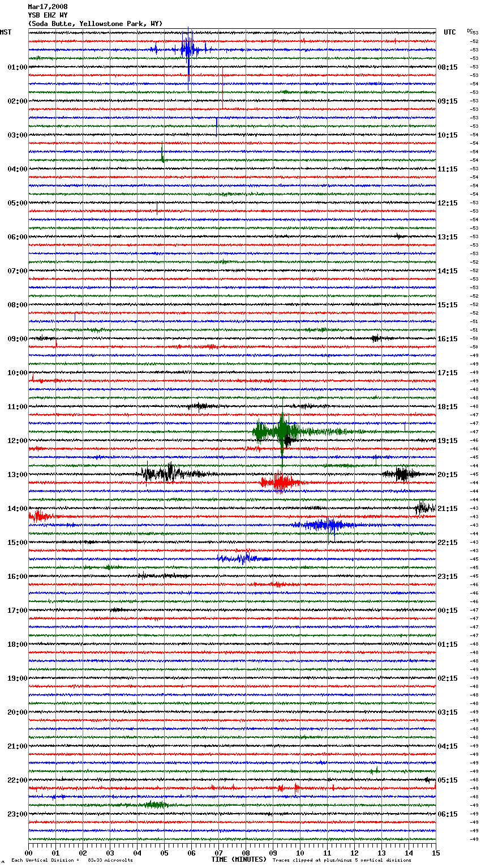Click minute tick "14" on bottom axis
The image size is (481, 868).
pos(409,853)
